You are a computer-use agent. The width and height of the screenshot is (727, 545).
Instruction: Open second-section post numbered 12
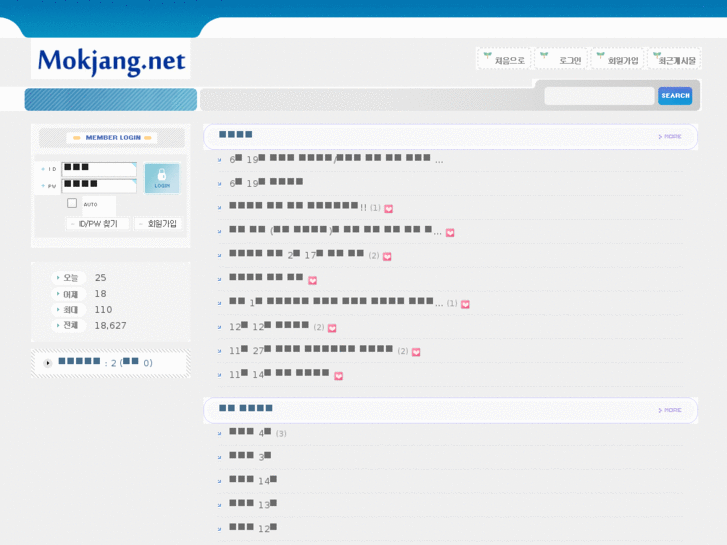pos(253,528)
